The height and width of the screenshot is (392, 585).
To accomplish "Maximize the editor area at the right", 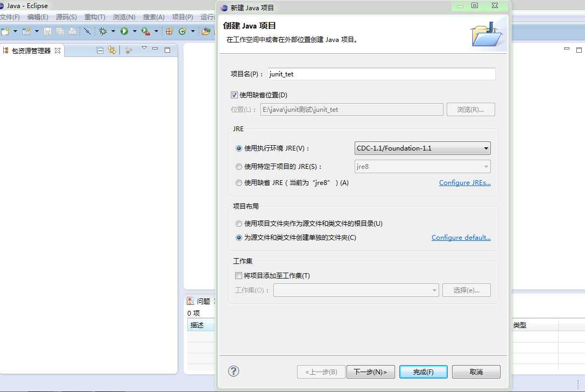I will (579, 50).
